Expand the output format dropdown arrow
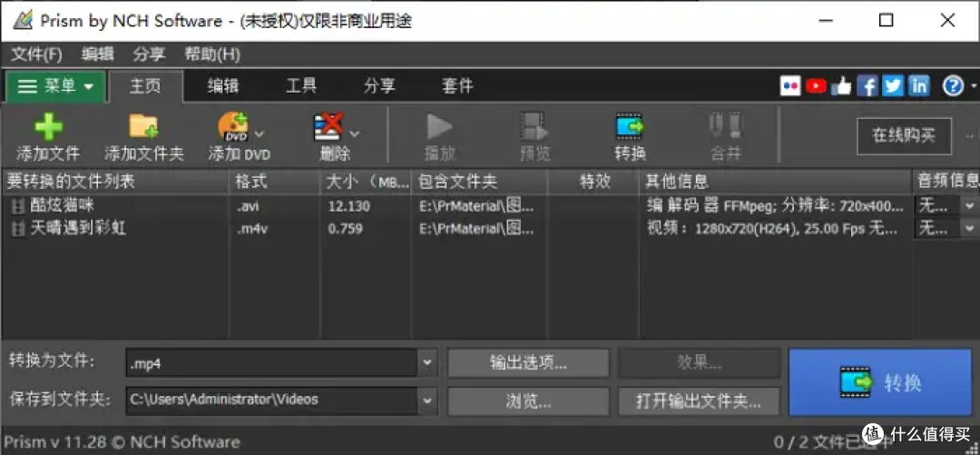980x455 pixels. click(427, 363)
